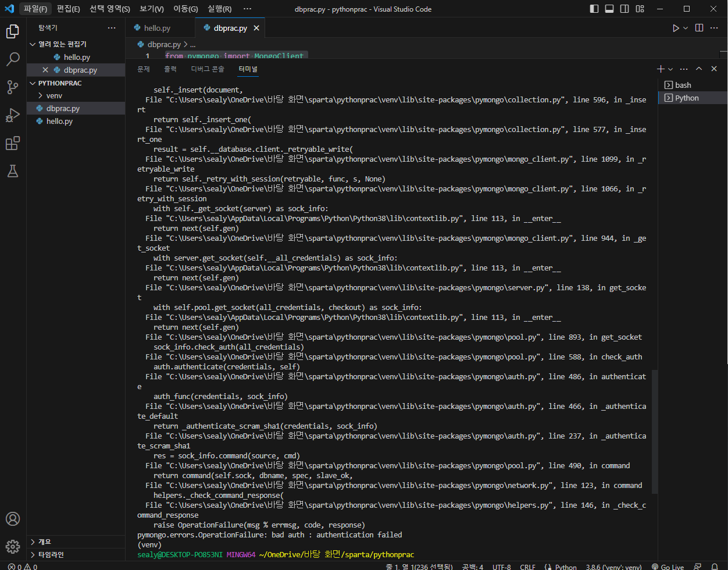728x570 pixels.
Task: Open the Testing flask view
Action: pyautogui.click(x=13, y=171)
